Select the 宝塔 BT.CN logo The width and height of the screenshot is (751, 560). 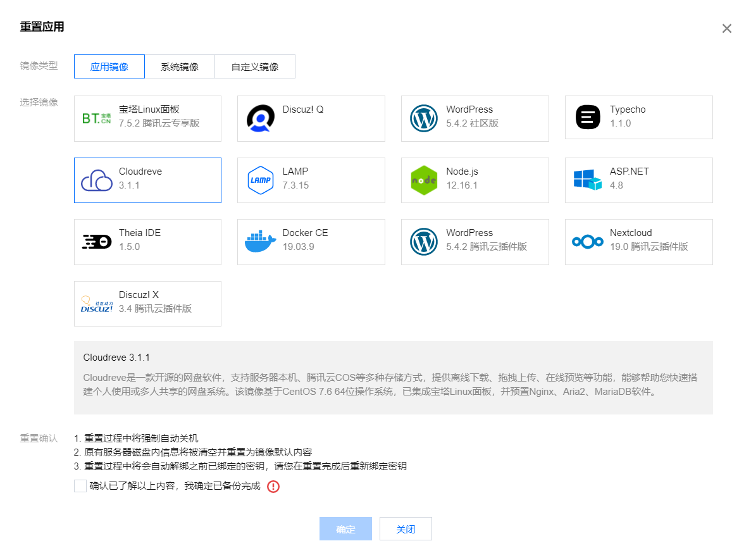coord(96,118)
